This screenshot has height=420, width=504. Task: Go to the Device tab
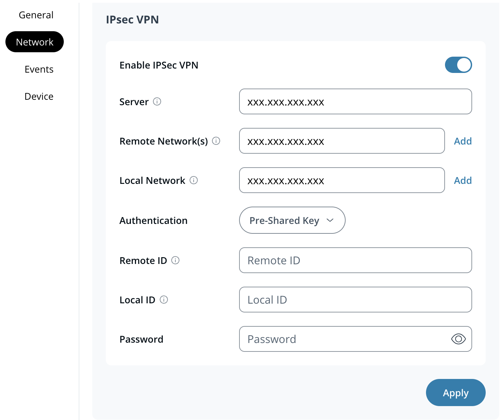(39, 96)
